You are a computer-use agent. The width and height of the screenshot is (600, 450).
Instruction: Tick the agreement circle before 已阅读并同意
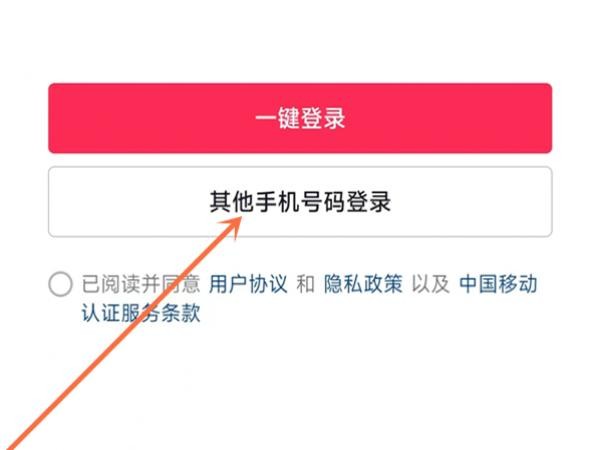click(60, 284)
